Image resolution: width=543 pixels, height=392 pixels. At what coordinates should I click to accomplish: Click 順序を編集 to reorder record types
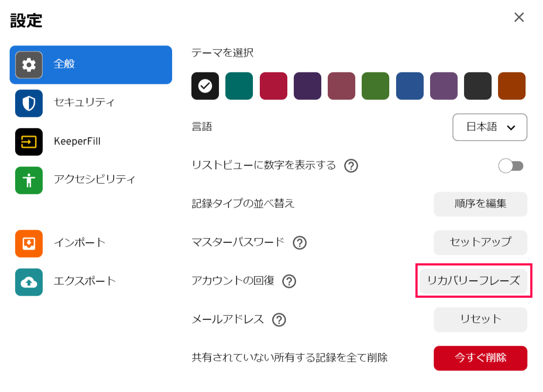pyautogui.click(x=480, y=204)
